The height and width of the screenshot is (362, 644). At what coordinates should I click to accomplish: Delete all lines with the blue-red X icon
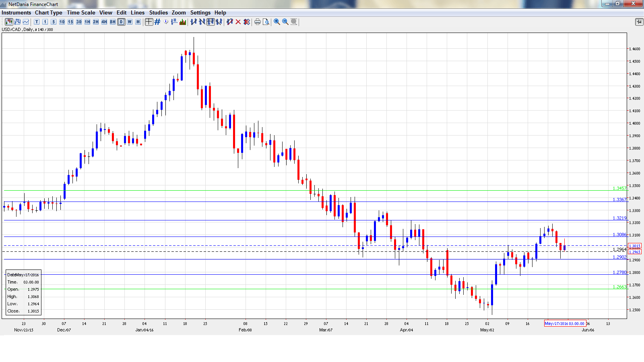coord(247,22)
